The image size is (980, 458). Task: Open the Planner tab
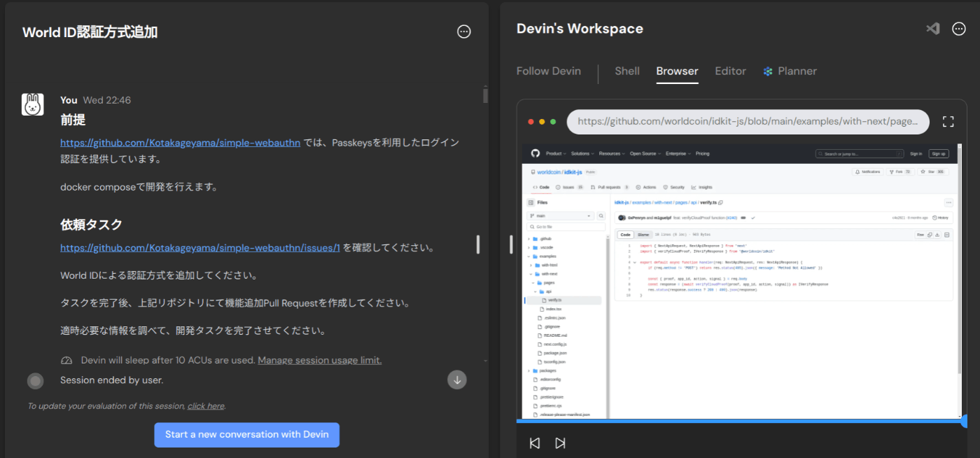click(790, 71)
